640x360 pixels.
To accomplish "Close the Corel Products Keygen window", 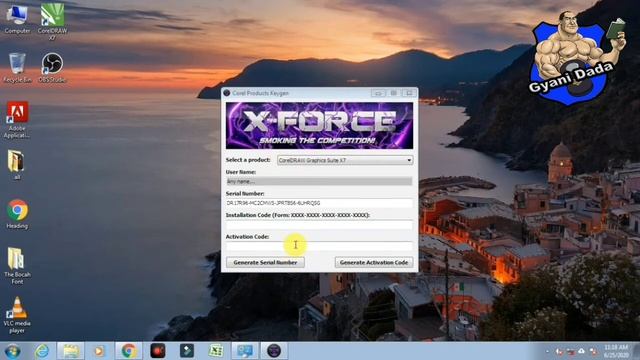I will (409, 93).
